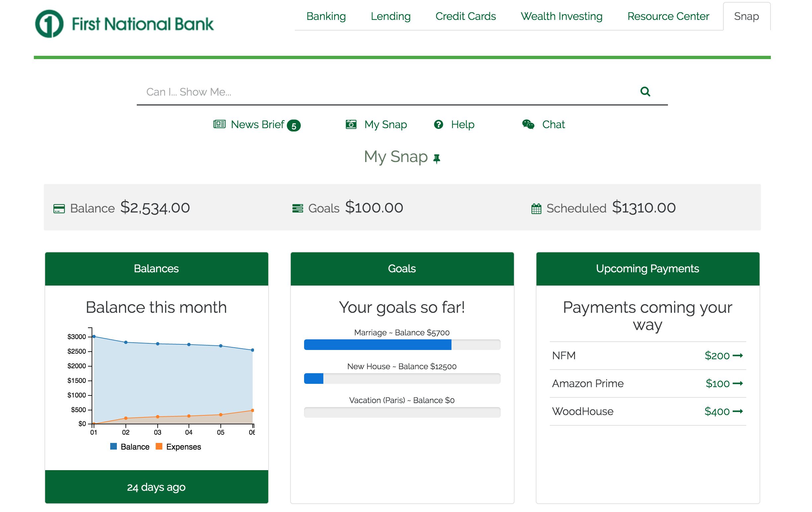This screenshot has height=512, width=812.
Task: Switch to the Snap tab
Action: coord(746,16)
